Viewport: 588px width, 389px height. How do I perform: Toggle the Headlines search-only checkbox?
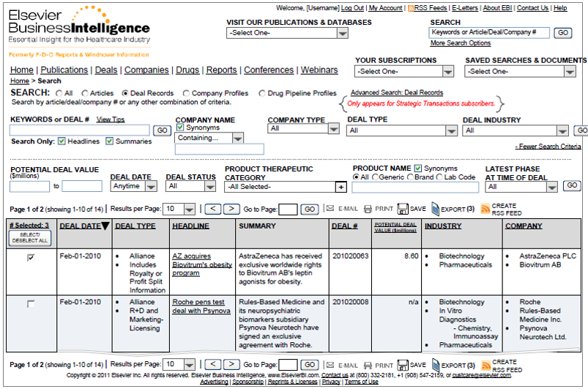[x=62, y=141]
